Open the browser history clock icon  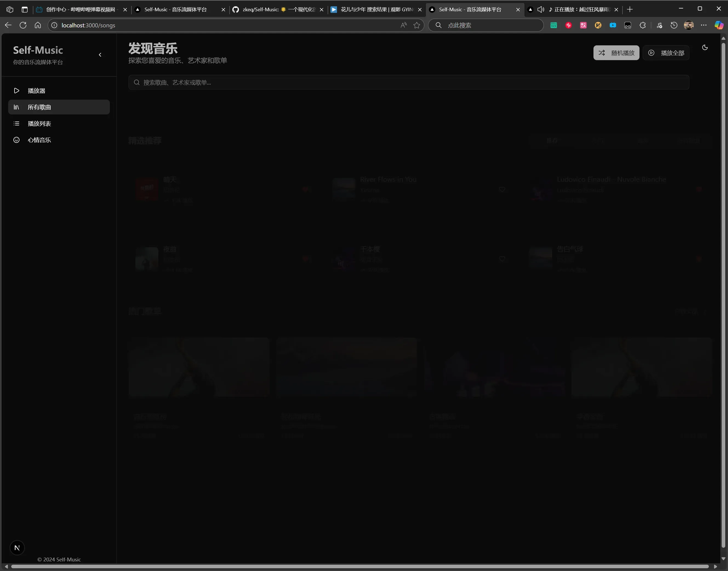pyautogui.click(x=674, y=25)
